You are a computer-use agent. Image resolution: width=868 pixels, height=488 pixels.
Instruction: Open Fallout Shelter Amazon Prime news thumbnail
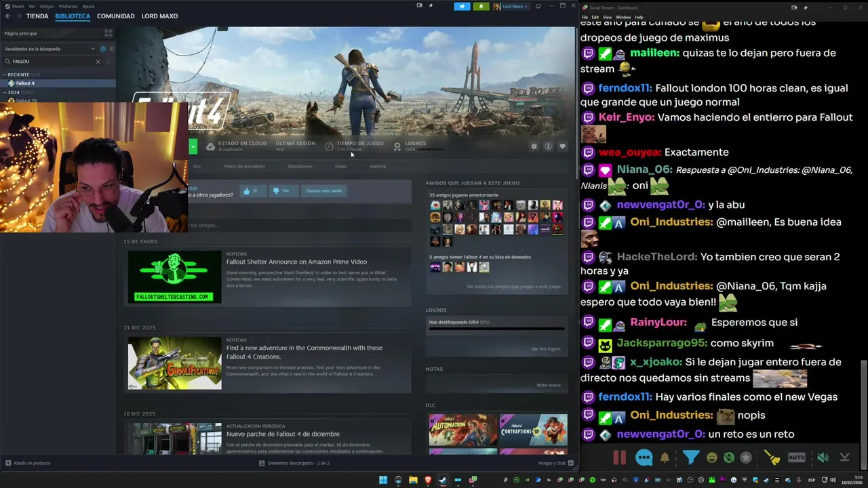tap(175, 277)
